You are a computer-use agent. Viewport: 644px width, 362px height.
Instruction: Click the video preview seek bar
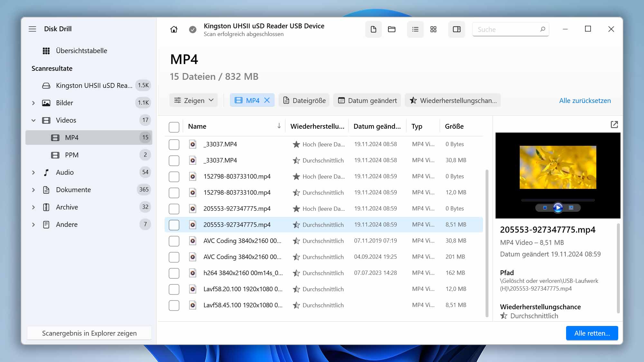(558, 200)
